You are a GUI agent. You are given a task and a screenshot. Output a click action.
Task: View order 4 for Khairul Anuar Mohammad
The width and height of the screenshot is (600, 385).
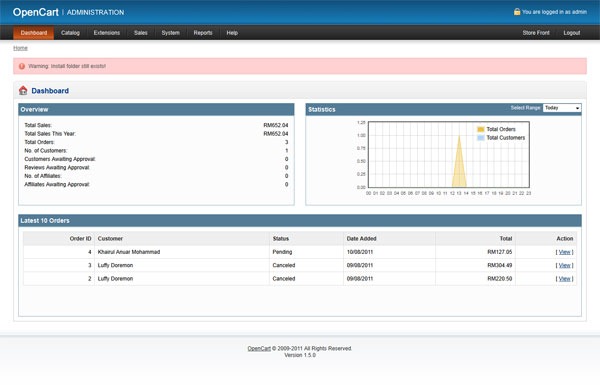click(564, 252)
